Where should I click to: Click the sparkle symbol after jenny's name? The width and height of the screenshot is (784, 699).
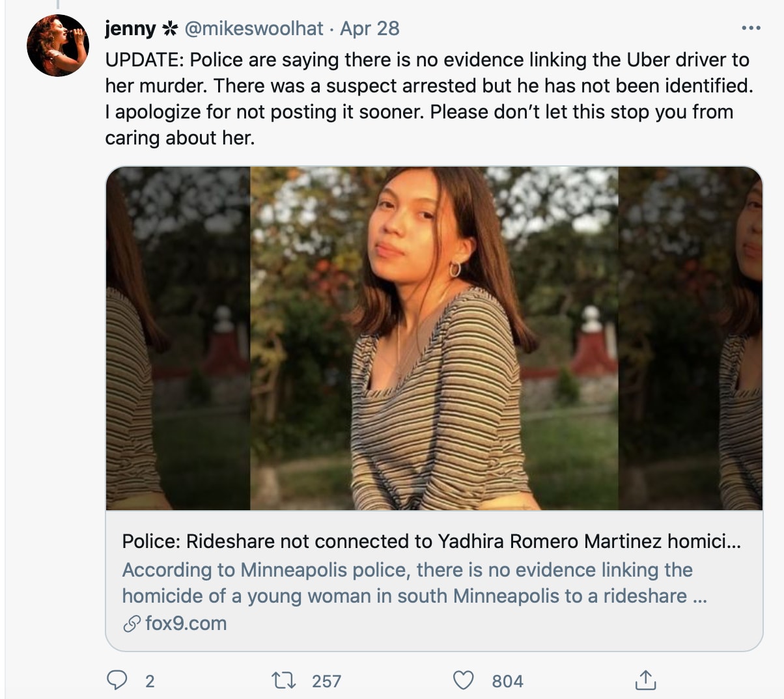click(170, 29)
